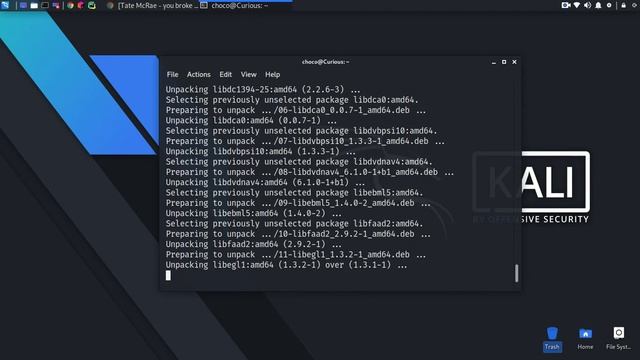This screenshot has height=360, width=640.
Task: Open the file manager panel launcher
Action: [34, 5]
